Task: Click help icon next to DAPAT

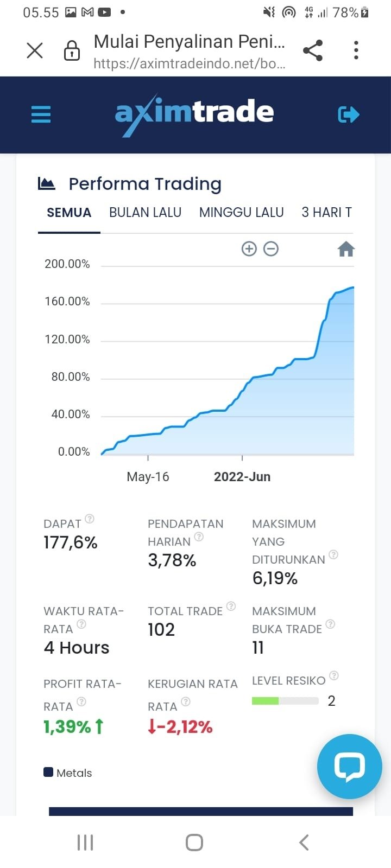Action: [x=90, y=519]
